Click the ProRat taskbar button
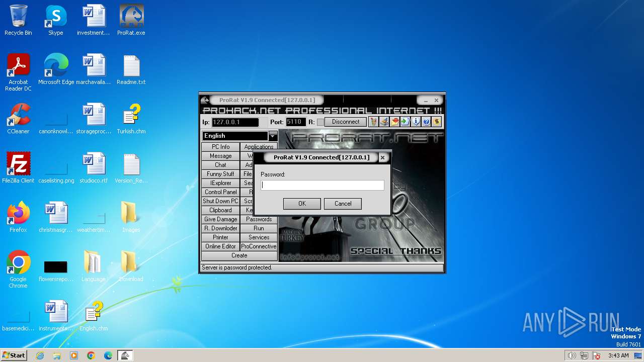Viewport: 644px width, 362px height. (x=125, y=355)
